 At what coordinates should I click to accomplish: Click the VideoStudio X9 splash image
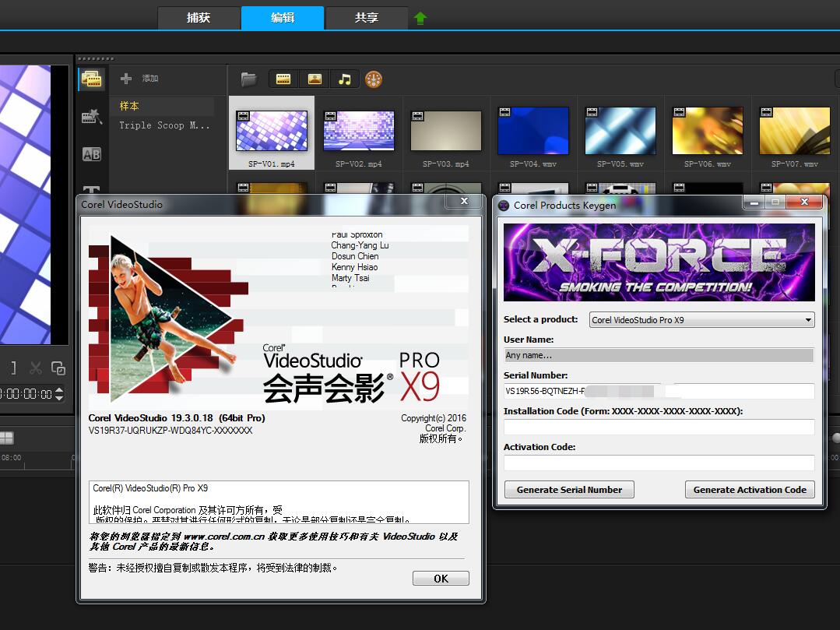tap(279, 317)
